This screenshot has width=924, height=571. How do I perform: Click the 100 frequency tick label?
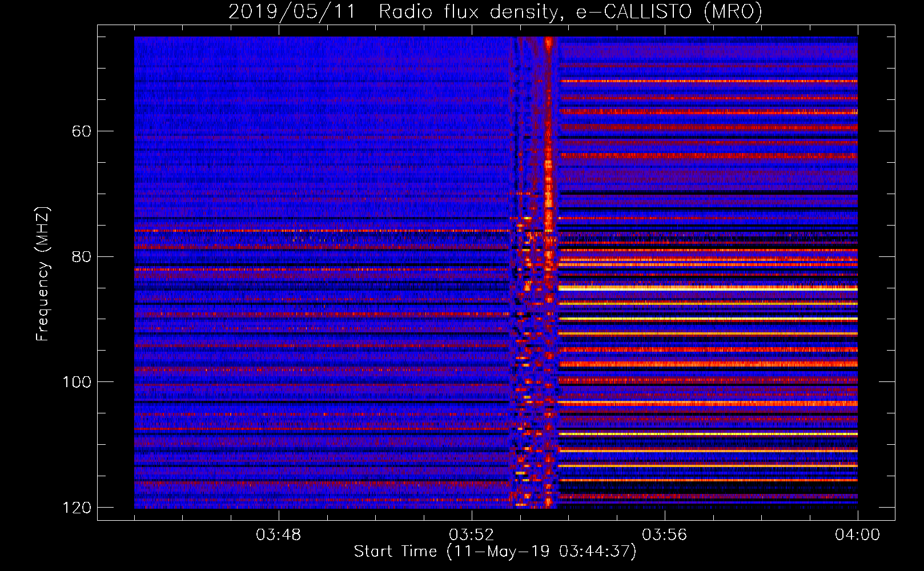click(x=77, y=381)
